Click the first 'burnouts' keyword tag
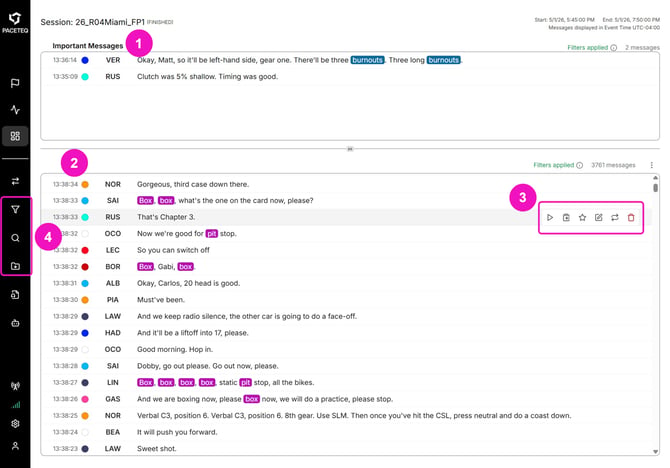The height and width of the screenshot is (468, 670). 367,60
